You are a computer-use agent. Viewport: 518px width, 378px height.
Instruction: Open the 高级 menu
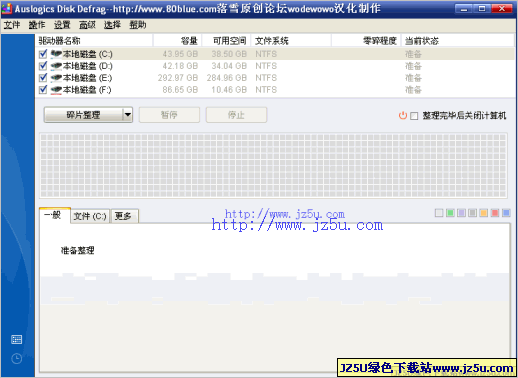(x=87, y=25)
